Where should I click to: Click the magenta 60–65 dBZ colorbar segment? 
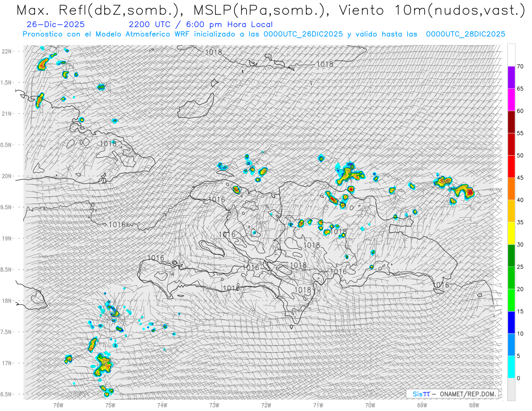[x=511, y=100]
